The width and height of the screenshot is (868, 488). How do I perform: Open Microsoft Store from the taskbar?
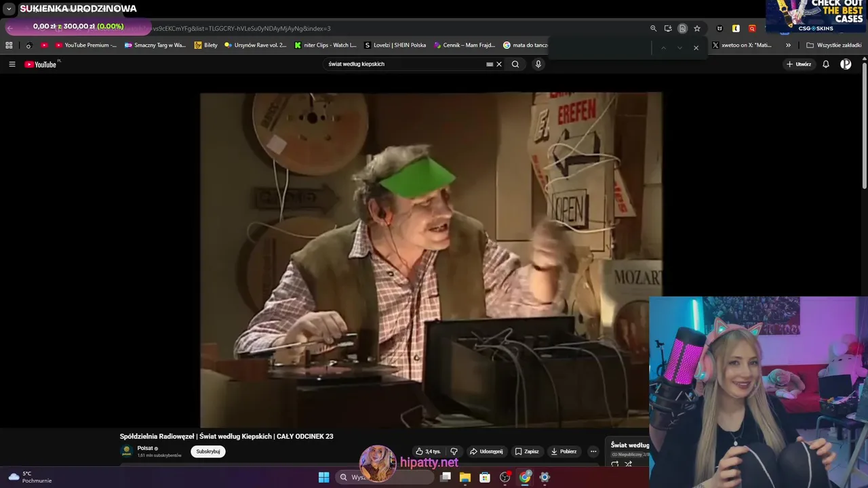[485, 477]
